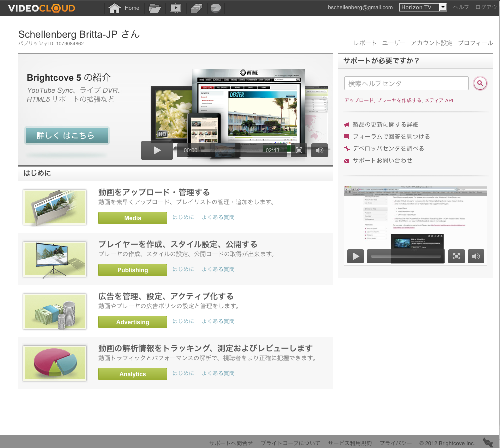This screenshot has width=500, height=448.
Task: Seek in the Brightcove 5 video progress bar
Action: [232, 150]
